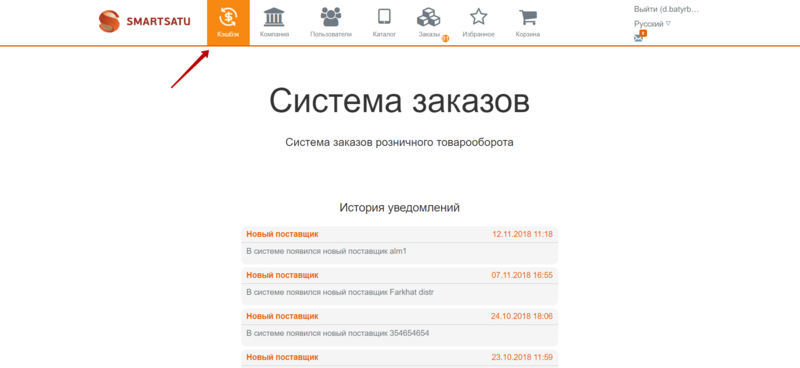
Task: Select text about supplier 354654654
Action: point(338,333)
